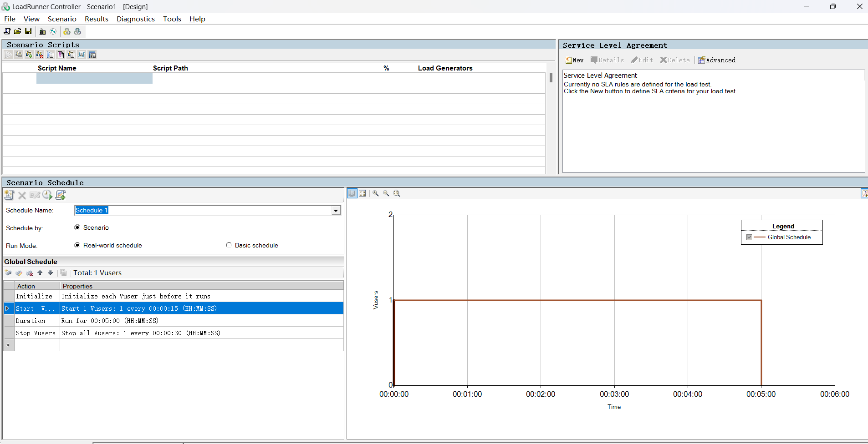Click the users-with-grid icon in Scenario Scripts
The width and height of the screenshot is (868, 444).
point(71,55)
